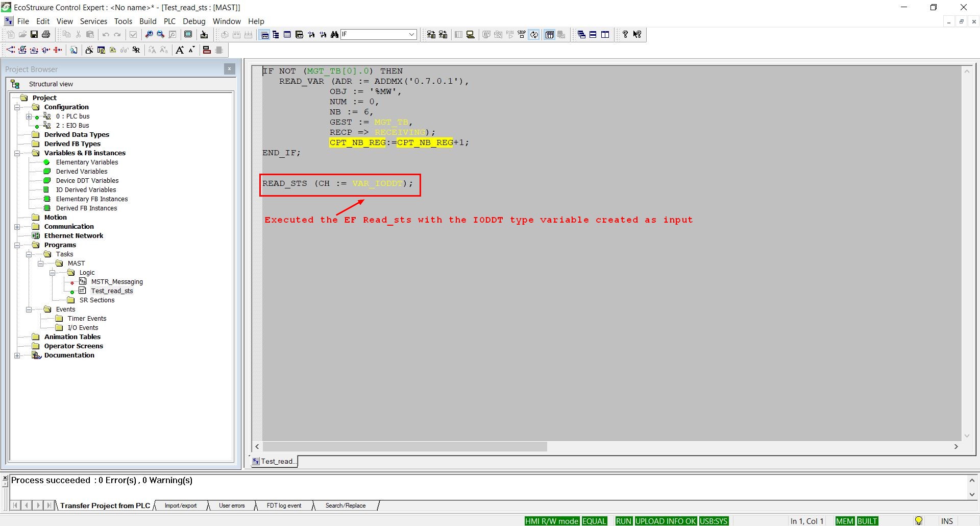Click the simulation mode computer icon
The width and height of the screenshot is (980, 526).
471,34
